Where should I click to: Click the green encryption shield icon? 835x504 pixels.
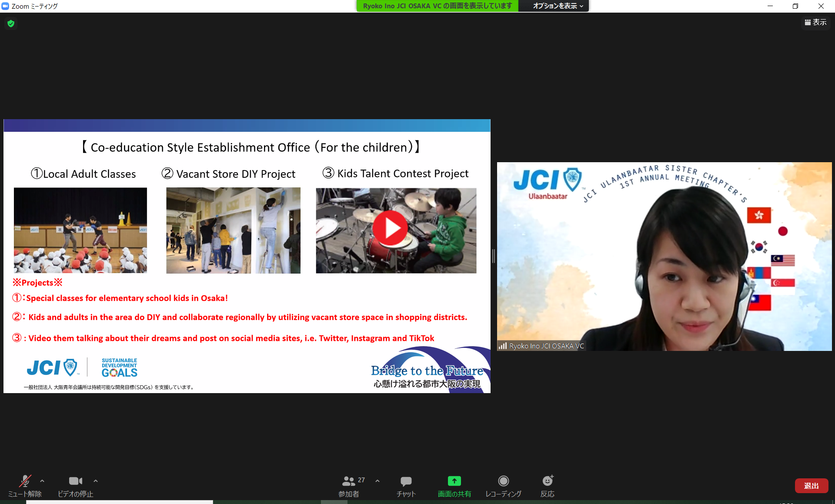coord(11,23)
